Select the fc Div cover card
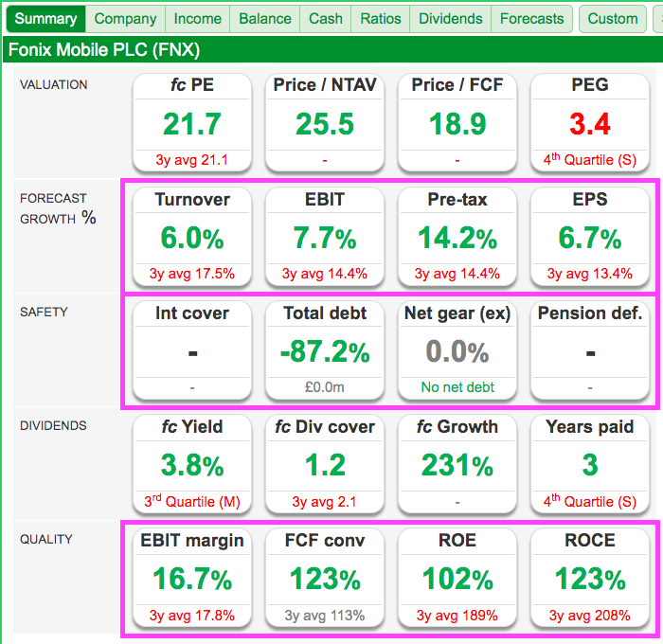Viewport: 663px width, 644px height. click(x=325, y=464)
